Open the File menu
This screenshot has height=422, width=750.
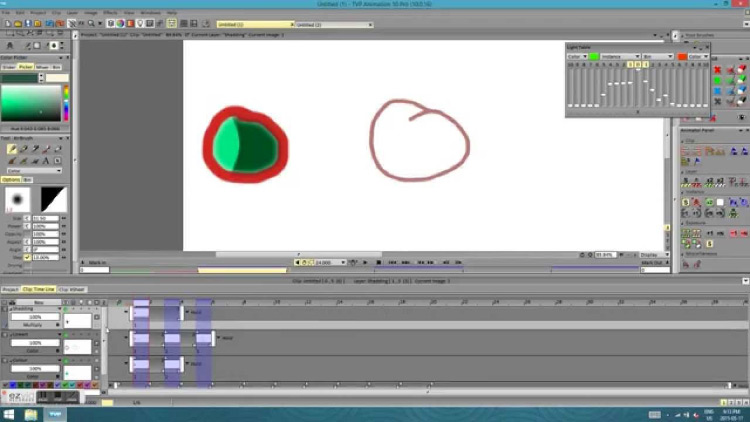[6, 13]
